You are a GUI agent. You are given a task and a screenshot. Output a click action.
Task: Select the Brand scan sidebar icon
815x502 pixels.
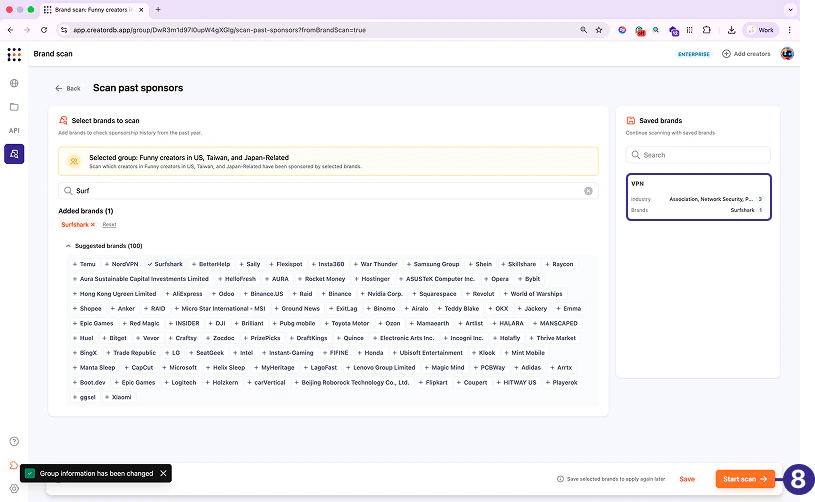[14, 154]
